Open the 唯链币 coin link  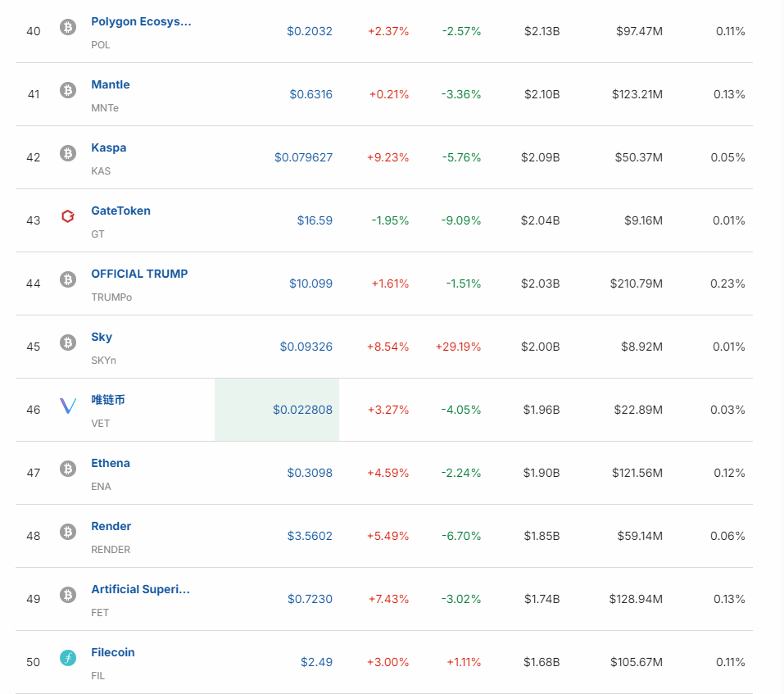108,400
